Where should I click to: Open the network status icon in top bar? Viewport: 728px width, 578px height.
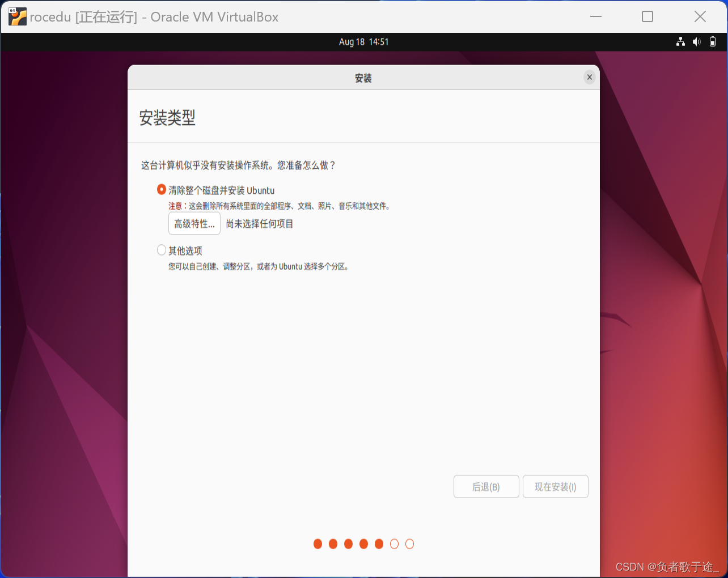point(680,41)
